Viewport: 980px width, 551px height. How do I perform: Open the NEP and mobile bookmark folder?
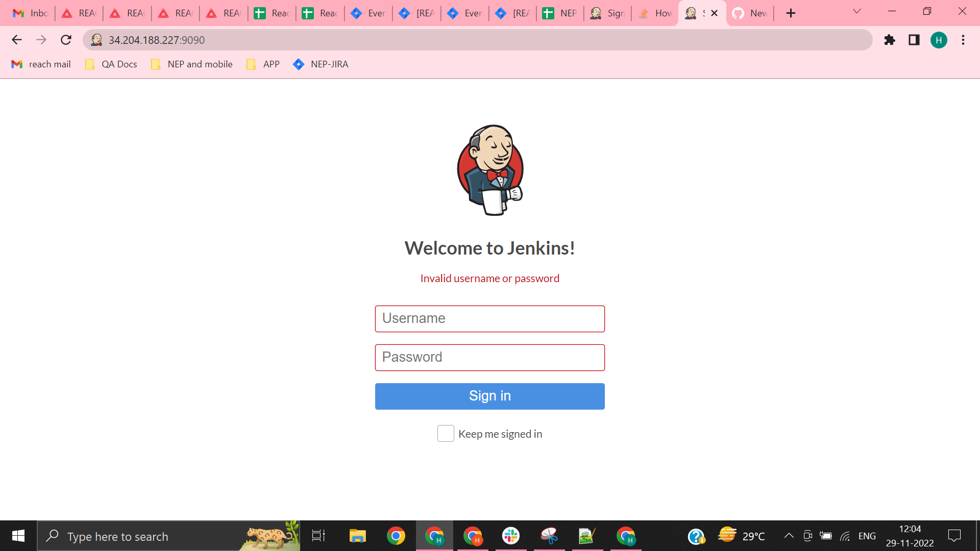click(192, 64)
